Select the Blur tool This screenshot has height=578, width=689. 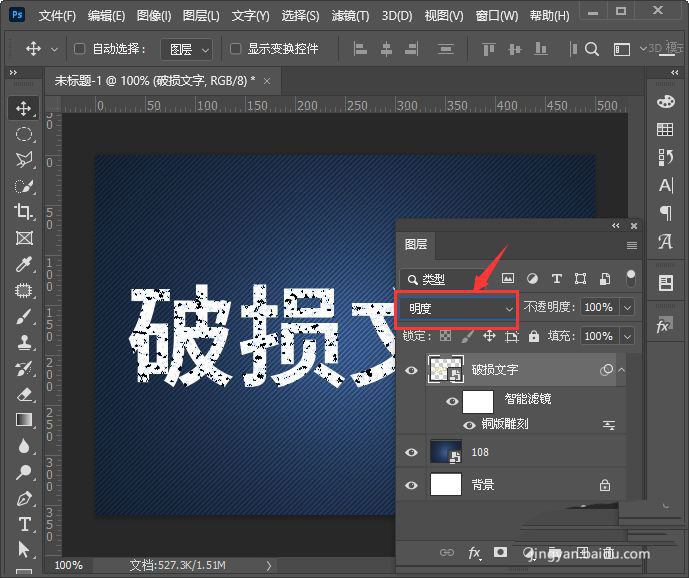click(23, 446)
